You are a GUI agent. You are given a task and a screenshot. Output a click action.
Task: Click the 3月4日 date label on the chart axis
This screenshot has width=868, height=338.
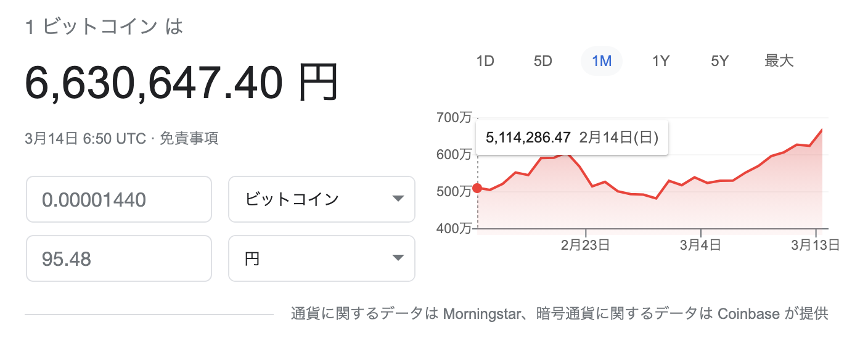click(700, 245)
